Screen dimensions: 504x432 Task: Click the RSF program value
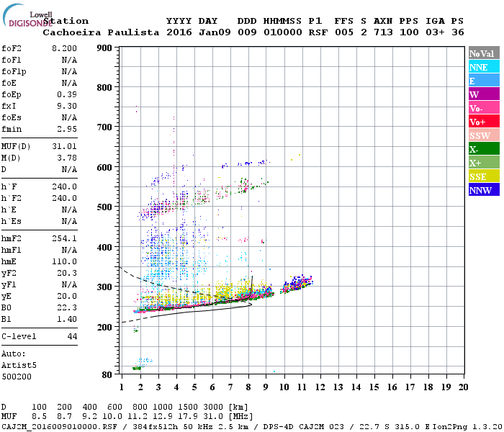[x=318, y=32]
